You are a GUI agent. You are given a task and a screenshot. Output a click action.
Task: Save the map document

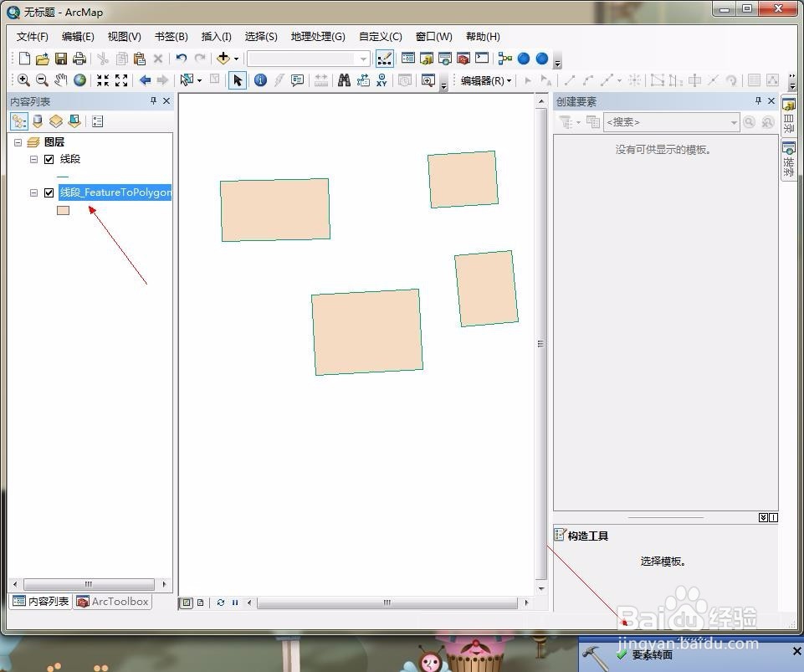pos(61,59)
